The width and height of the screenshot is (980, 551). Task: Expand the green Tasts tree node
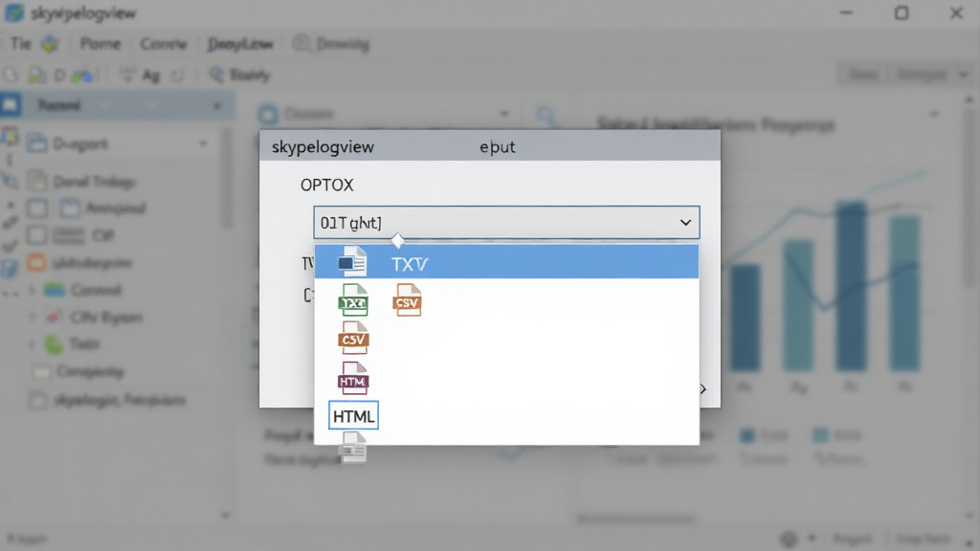[32, 344]
